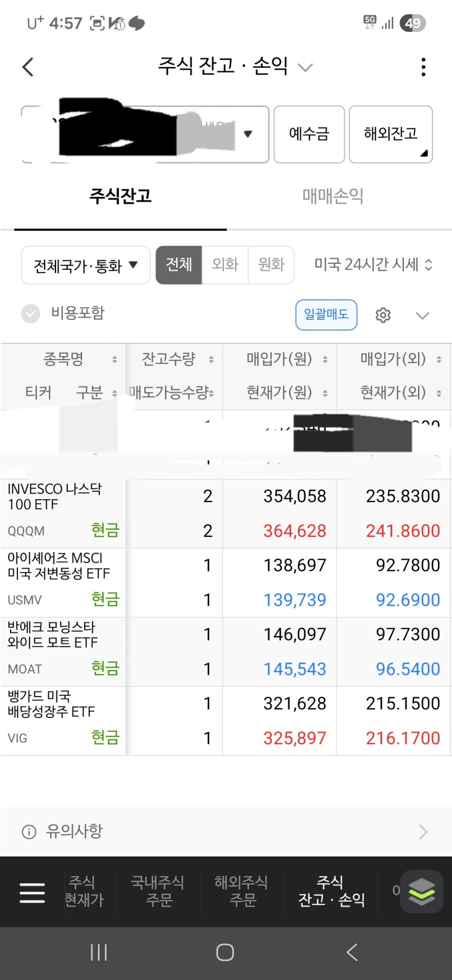Open the hamburger menu in bottom bar
Screen dimensions: 452x980
(32, 892)
